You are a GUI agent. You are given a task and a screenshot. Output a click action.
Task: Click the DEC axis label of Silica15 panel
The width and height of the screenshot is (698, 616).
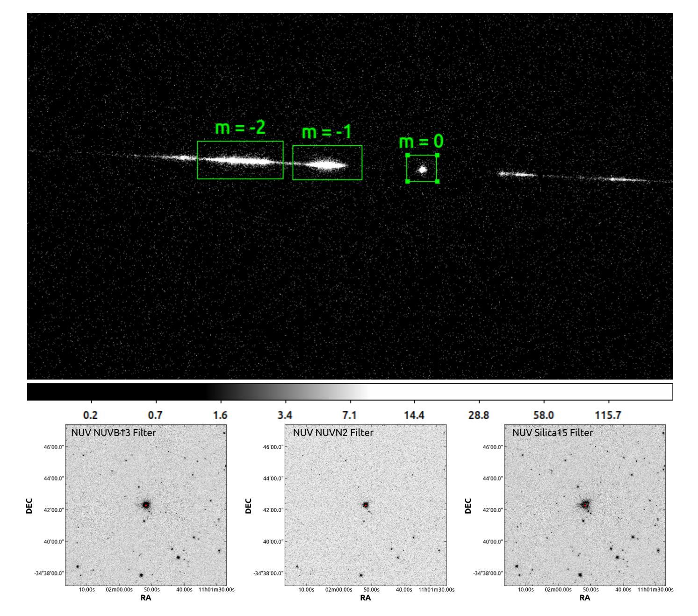click(x=468, y=506)
